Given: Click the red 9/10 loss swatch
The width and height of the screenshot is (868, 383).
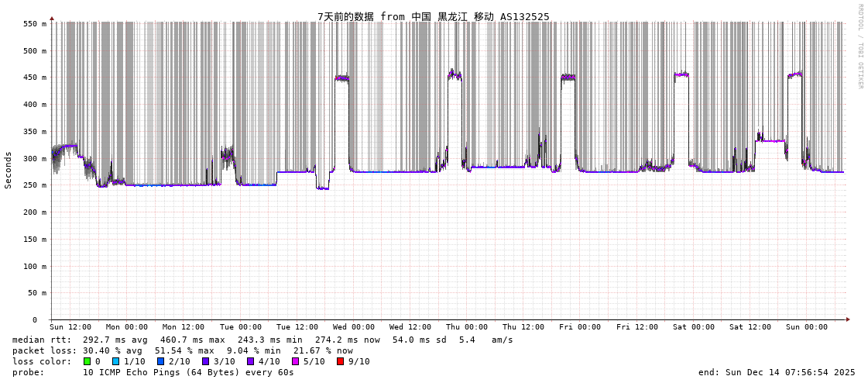Looking at the screenshot, I should coord(340,361).
